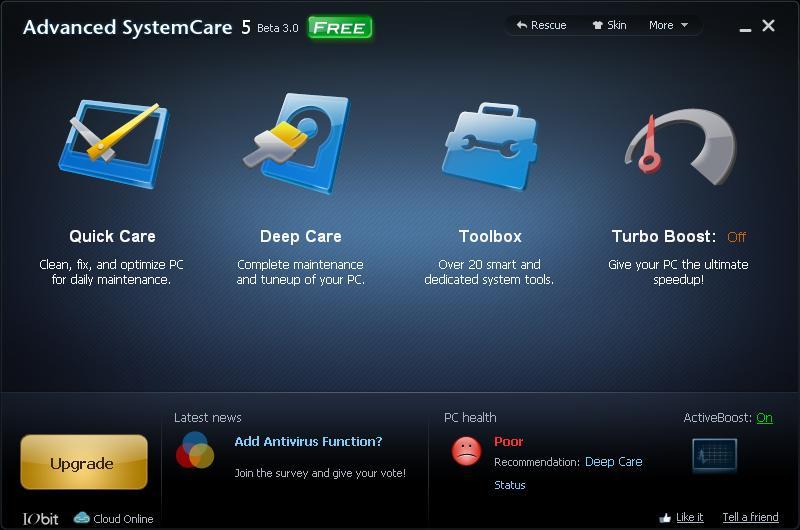Open the Add Antivirus Function link
800x530 pixels.
click(308, 441)
